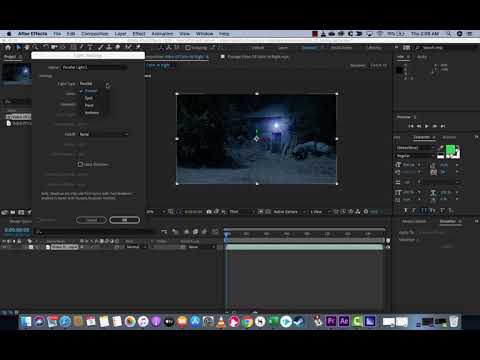480x360 pixels.
Task: Click the Faux Bold style button
Action: tap(406, 210)
